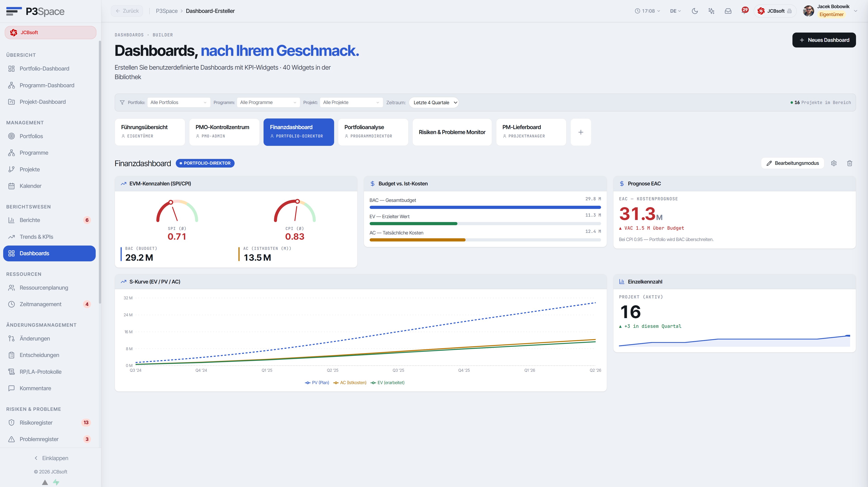Click the BAC Gesamtbudget progress bar
The image size is (868, 487).
[485, 208]
